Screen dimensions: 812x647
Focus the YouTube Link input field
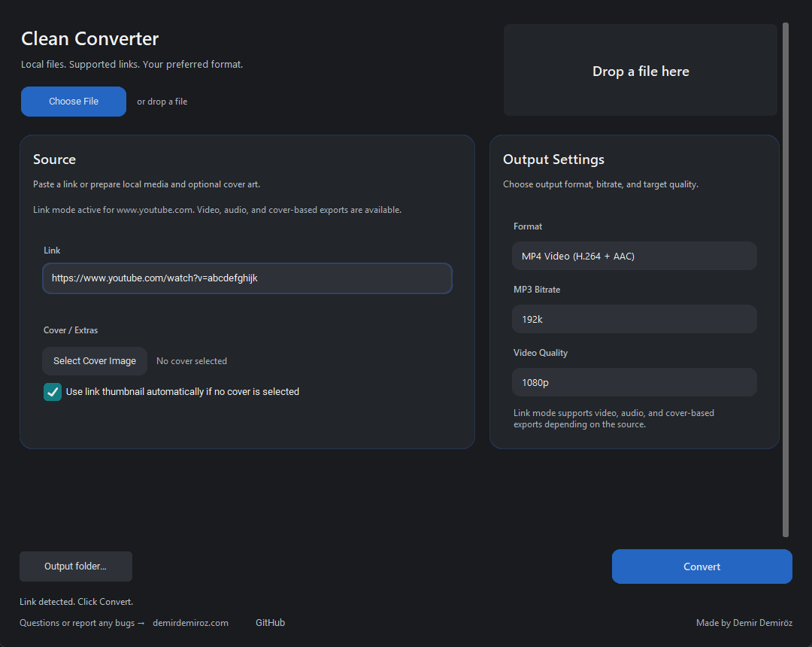point(247,278)
